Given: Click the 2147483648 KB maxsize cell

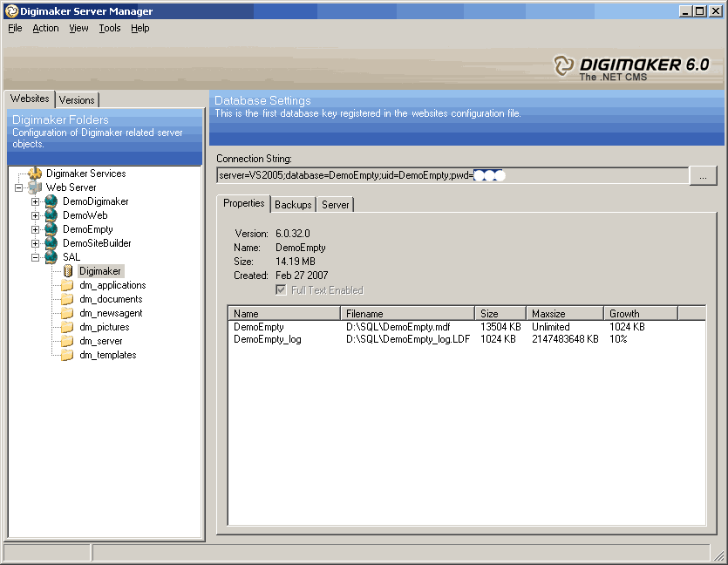Looking at the screenshot, I should pyautogui.click(x=565, y=339).
